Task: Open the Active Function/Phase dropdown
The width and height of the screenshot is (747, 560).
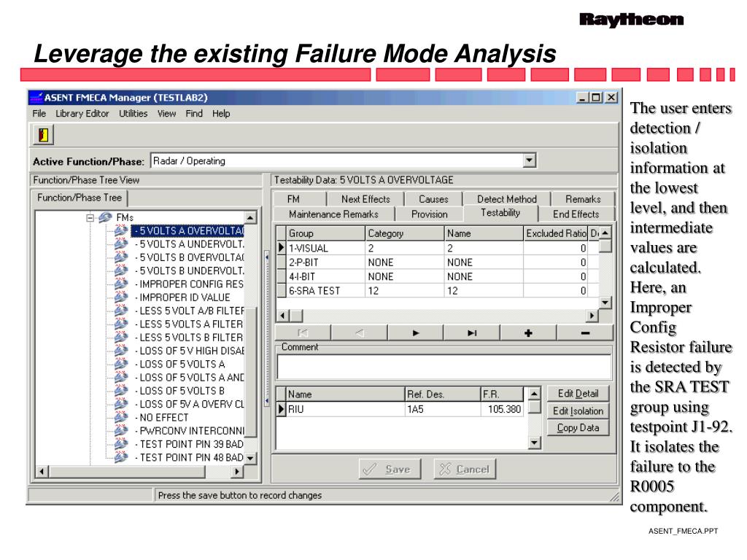Action: coord(530,160)
